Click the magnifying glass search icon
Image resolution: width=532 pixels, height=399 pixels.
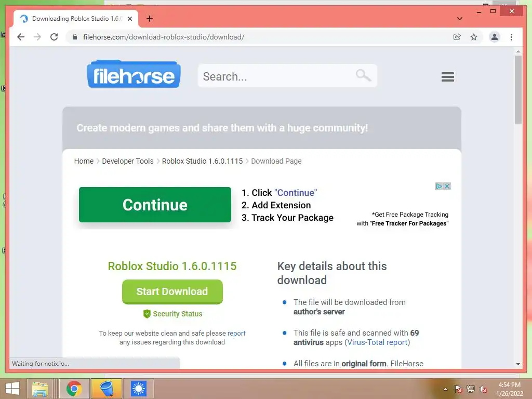pos(363,75)
